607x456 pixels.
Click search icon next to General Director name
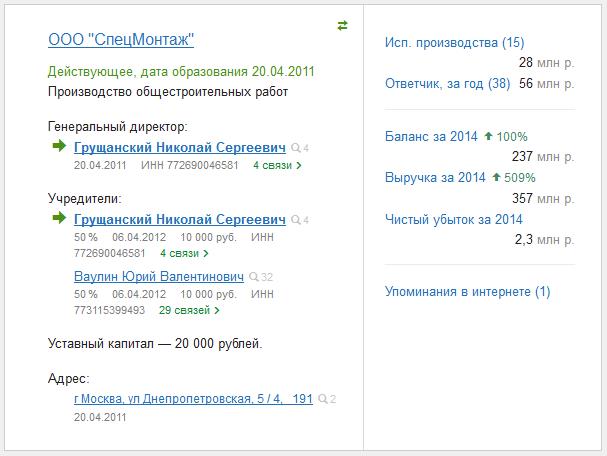pos(296,148)
